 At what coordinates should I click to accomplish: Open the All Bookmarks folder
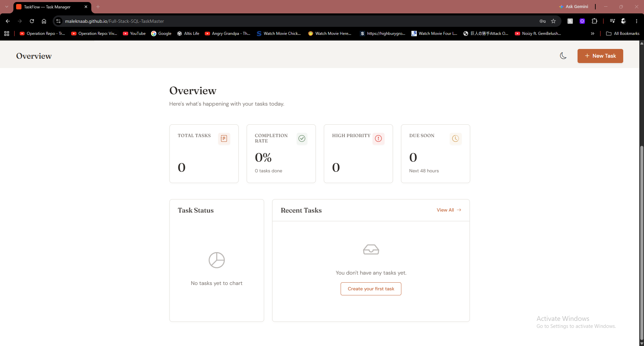point(623,34)
